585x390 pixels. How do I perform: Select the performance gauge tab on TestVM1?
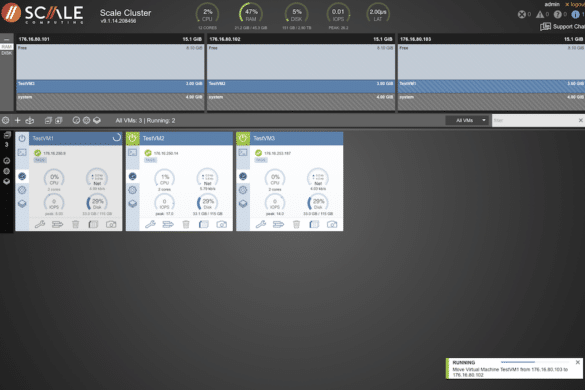coord(22,176)
